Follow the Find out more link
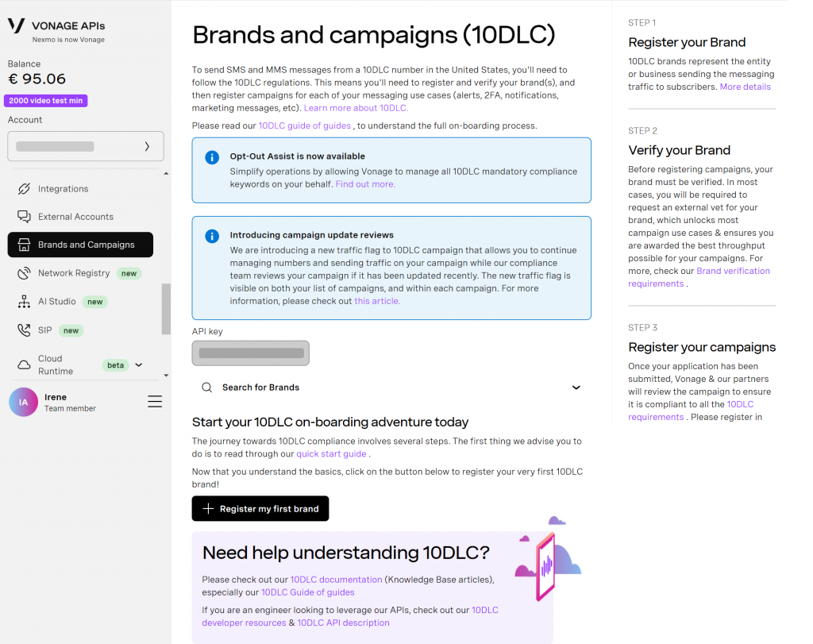 pos(365,184)
